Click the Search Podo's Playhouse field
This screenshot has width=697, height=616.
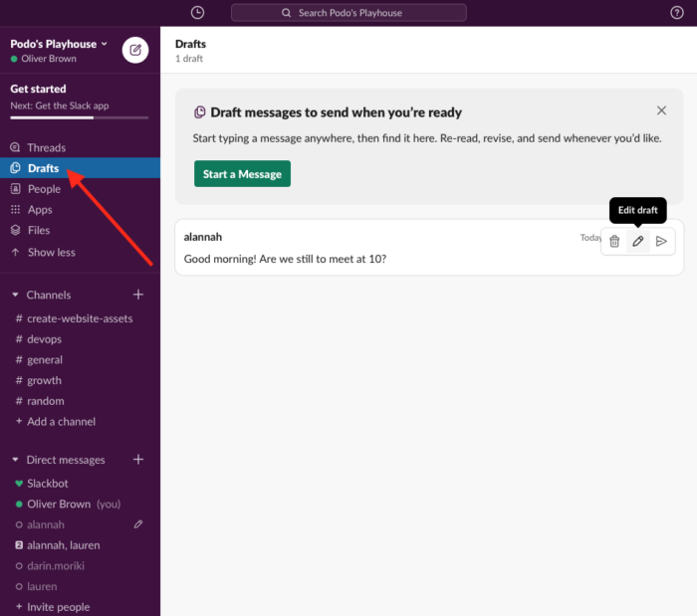pos(348,13)
